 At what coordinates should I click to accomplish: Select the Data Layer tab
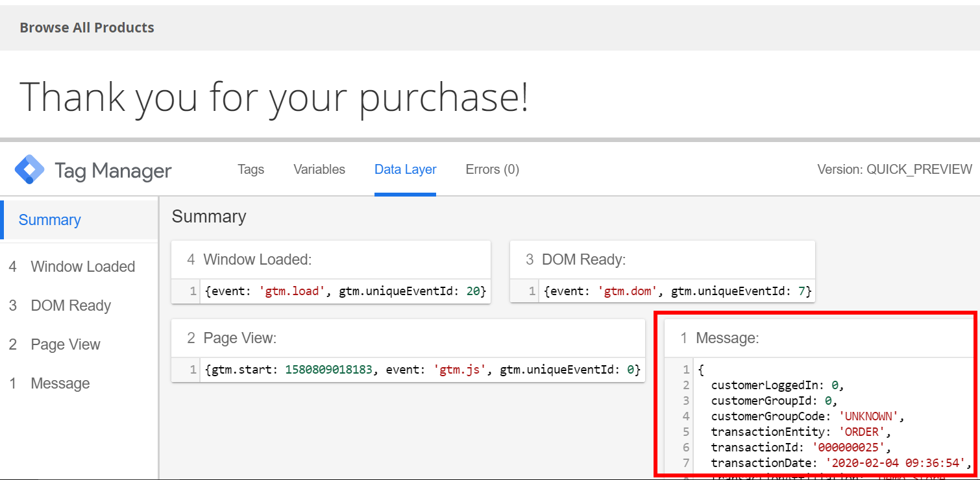405,169
